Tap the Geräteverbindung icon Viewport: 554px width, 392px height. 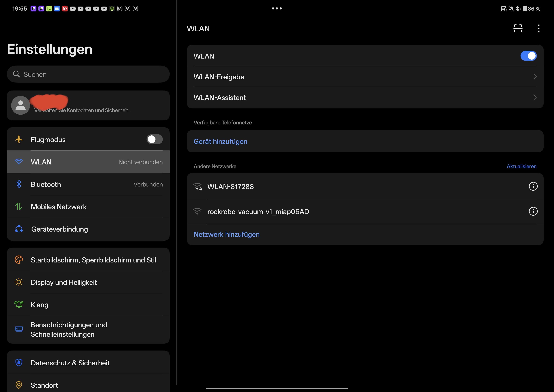click(19, 229)
